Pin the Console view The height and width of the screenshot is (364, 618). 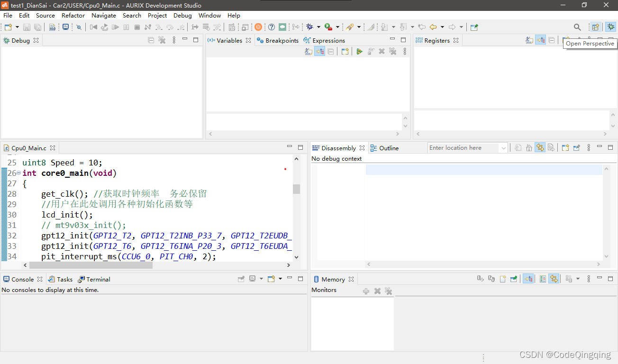coord(241,279)
